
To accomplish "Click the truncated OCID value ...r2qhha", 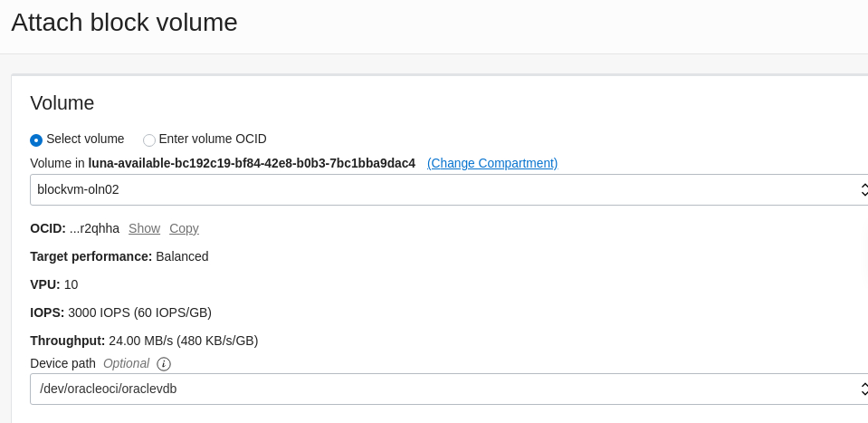I will 94,228.
